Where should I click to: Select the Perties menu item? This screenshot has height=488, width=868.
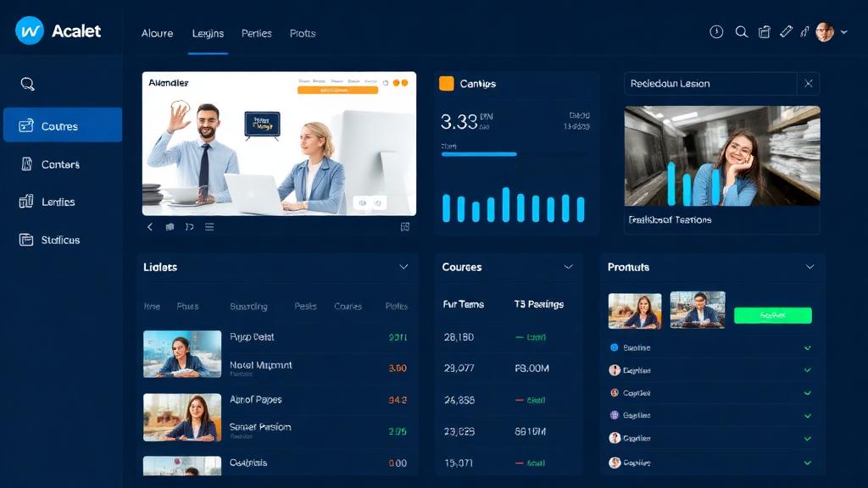pyautogui.click(x=257, y=33)
